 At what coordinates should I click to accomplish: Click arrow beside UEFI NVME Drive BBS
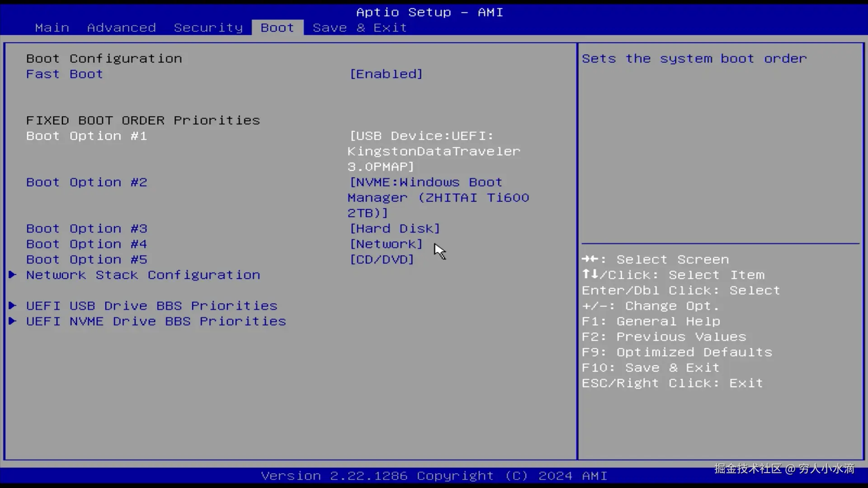pos(13,321)
